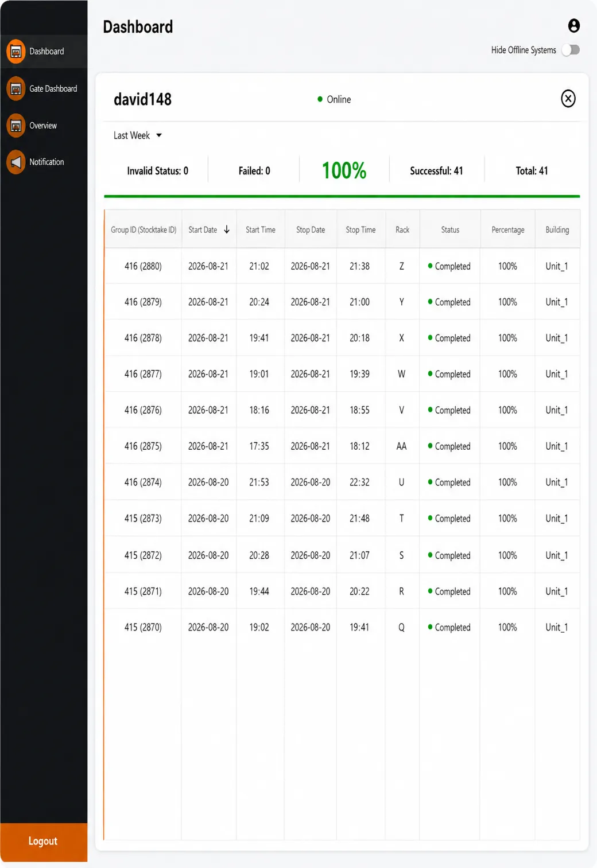
Task: Sort by Building column header
Action: tap(557, 229)
